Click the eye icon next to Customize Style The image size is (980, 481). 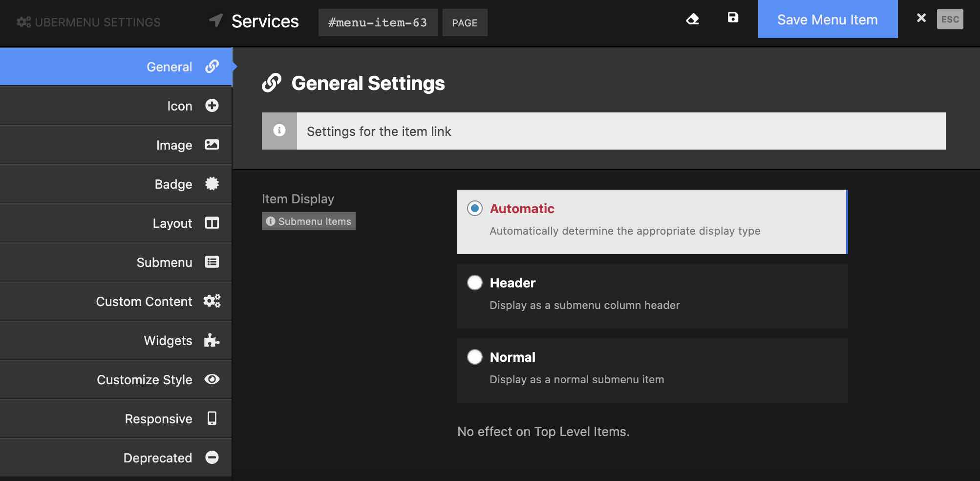(x=212, y=379)
